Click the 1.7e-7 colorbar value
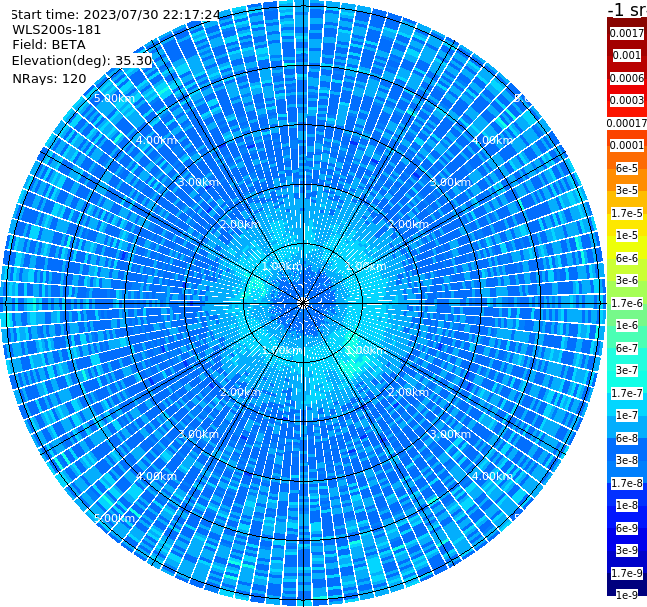 (627, 393)
